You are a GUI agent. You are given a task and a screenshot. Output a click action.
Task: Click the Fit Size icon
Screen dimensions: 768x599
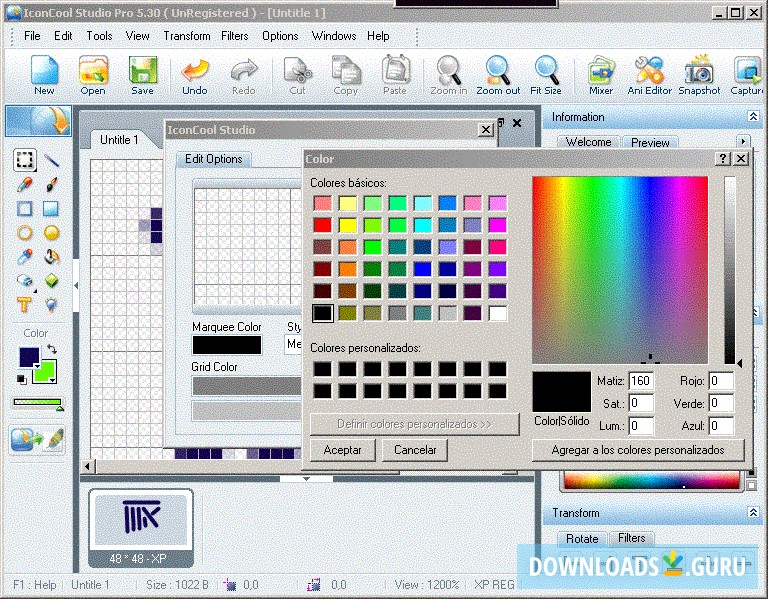(x=546, y=74)
